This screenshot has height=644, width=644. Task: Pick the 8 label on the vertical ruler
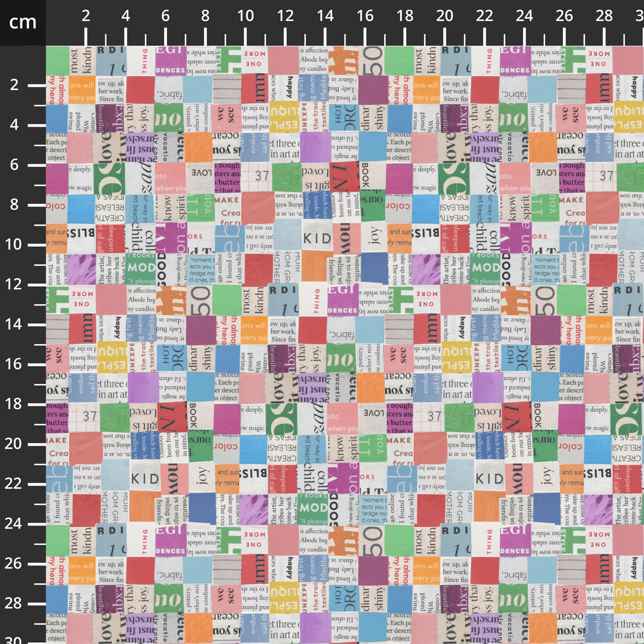pos(14,204)
